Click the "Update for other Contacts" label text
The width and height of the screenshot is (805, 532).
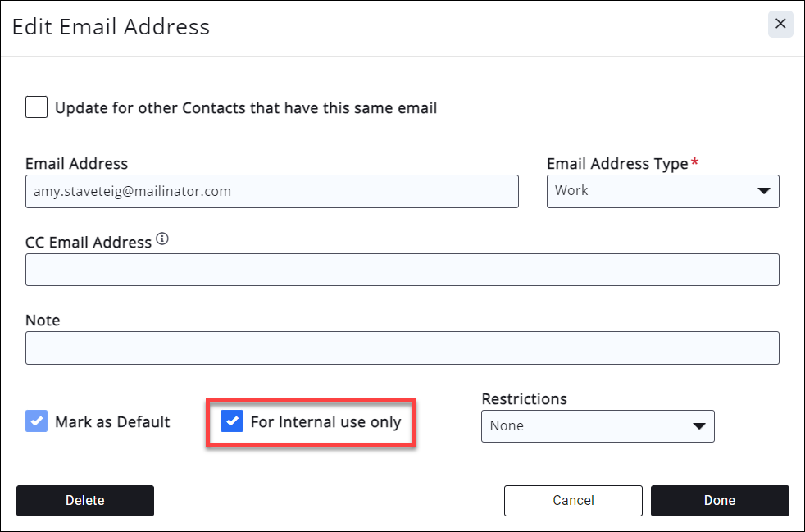pos(246,108)
